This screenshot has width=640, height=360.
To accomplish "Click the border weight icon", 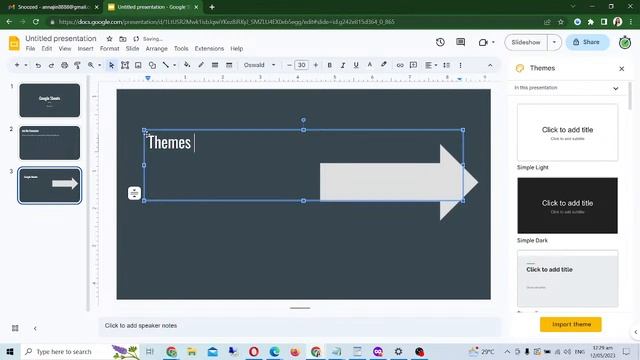I will click(215, 65).
